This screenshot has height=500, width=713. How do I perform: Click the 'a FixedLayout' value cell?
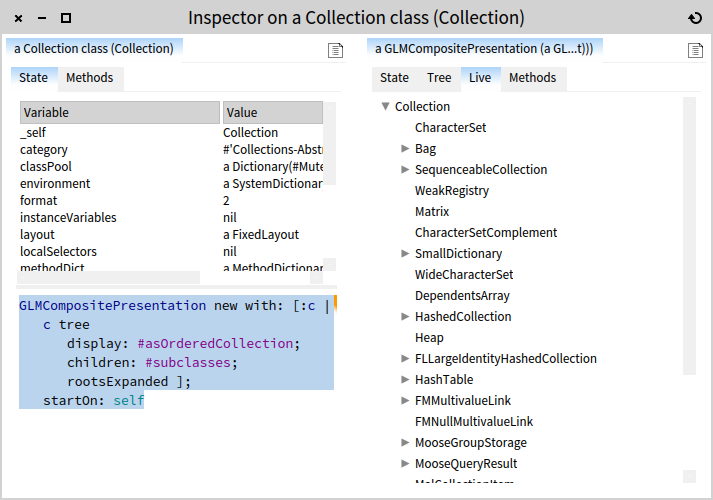point(261,235)
